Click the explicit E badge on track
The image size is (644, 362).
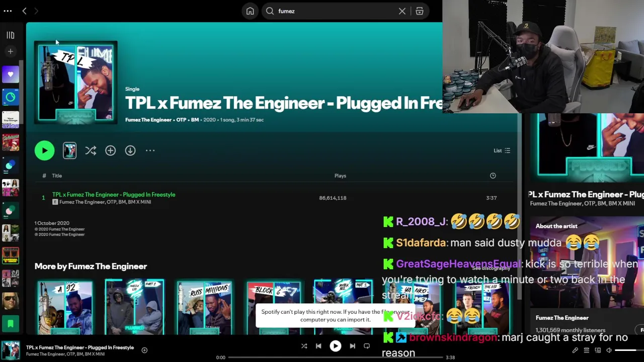(x=55, y=202)
